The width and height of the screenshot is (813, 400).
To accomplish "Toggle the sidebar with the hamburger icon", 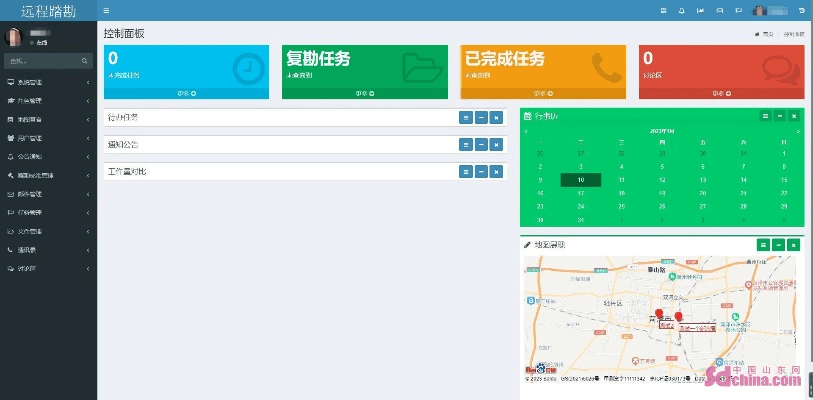I will coord(106,10).
